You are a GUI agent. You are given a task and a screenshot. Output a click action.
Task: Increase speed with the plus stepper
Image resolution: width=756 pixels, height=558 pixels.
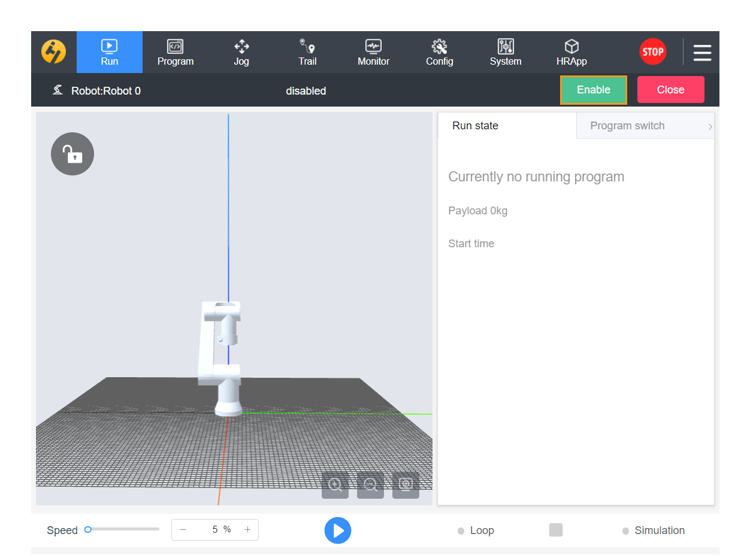[247, 530]
